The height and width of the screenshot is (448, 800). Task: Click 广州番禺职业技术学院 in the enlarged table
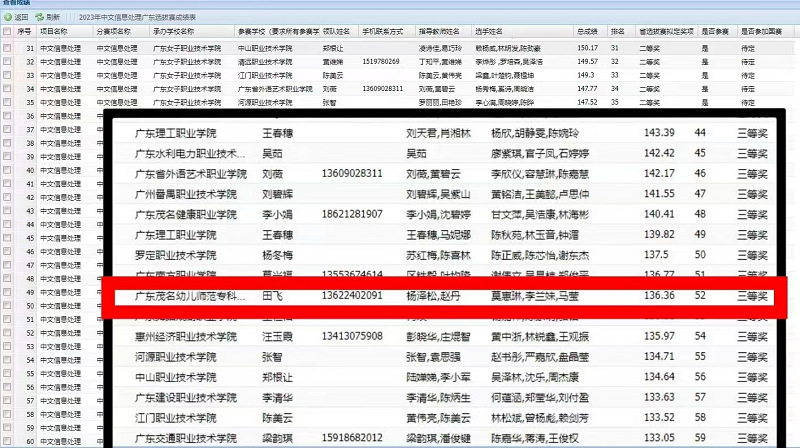click(x=186, y=194)
